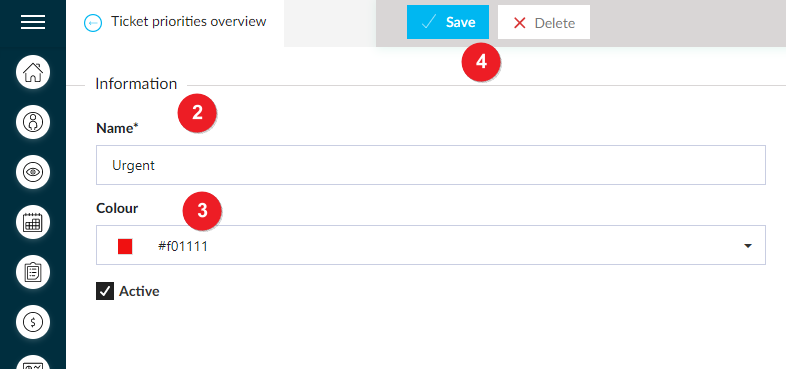Click the Colour field label
The height and width of the screenshot is (369, 786).
coord(117,208)
